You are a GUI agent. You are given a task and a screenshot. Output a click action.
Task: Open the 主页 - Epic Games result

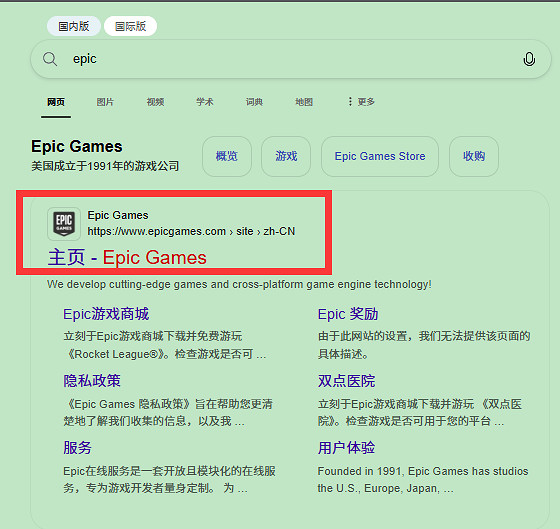coord(127,258)
